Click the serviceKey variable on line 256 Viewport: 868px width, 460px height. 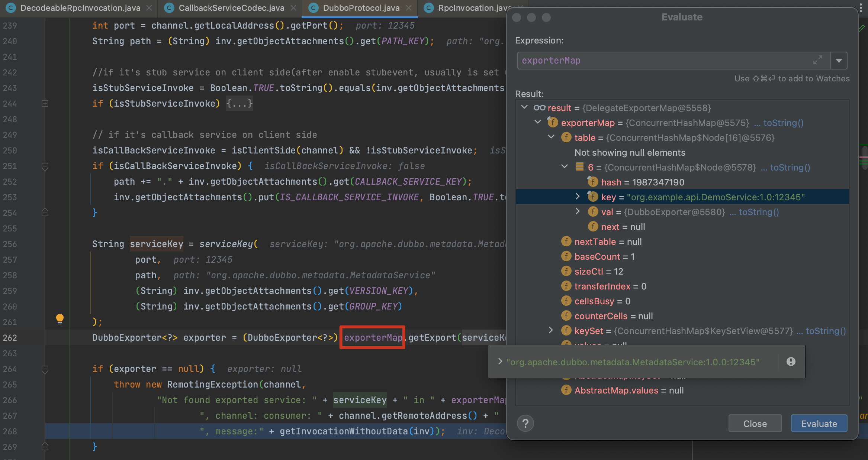[156, 244]
